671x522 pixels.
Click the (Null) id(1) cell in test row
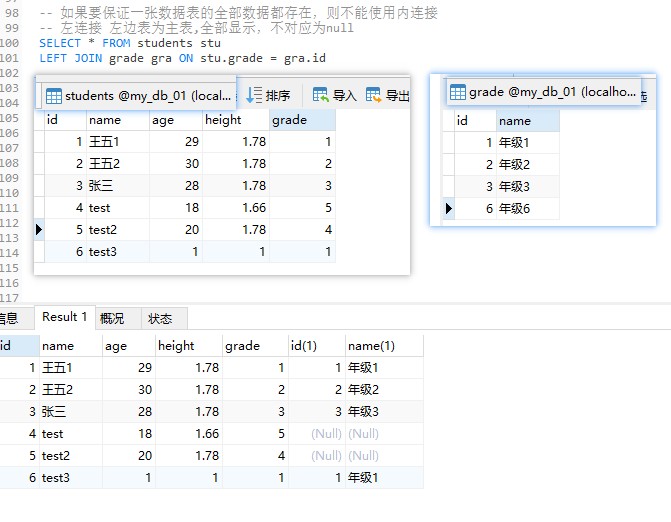[x=317, y=434]
